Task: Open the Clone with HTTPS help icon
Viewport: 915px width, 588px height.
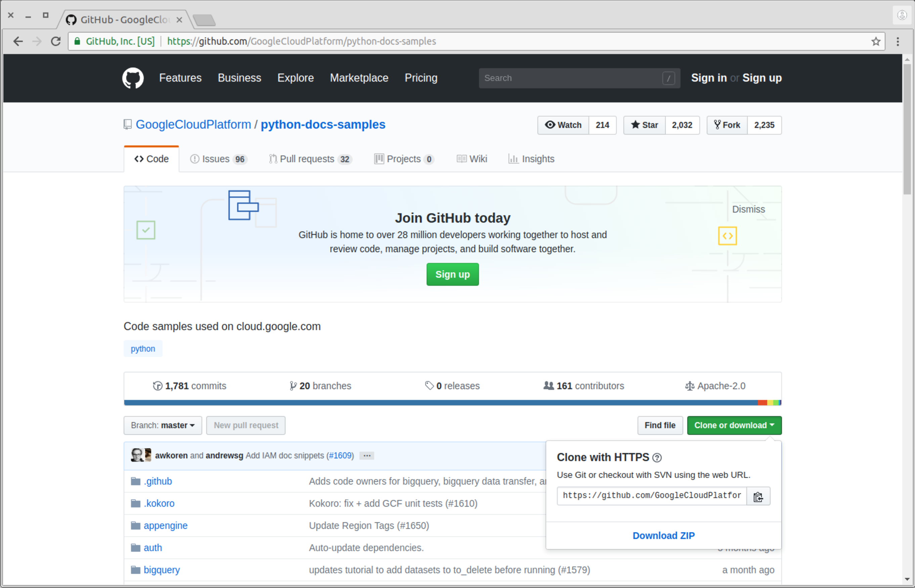Action: pos(657,457)
